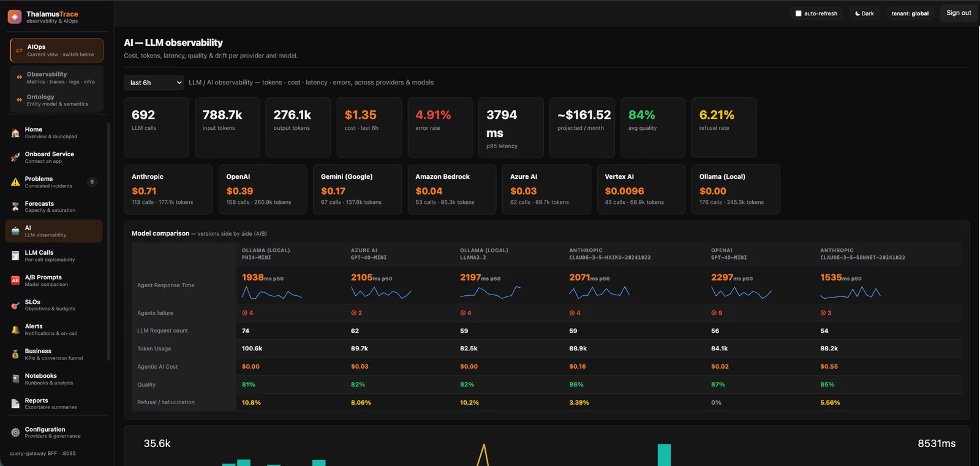Click the Notebooks icon
Screen dimensions: 980x466
pos(15,379)
